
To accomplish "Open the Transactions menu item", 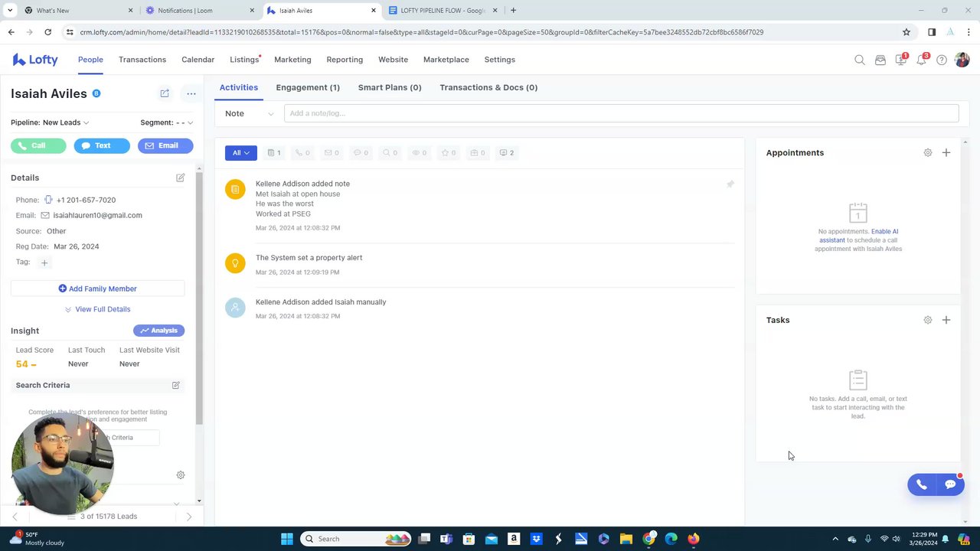I will click(142, 60).
